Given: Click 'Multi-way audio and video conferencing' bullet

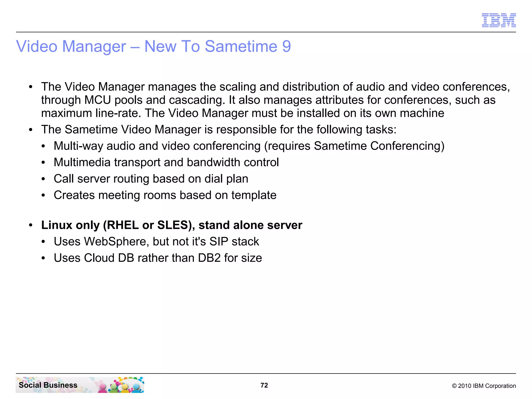Looking at the screenshot, I should tap(249, 146).
